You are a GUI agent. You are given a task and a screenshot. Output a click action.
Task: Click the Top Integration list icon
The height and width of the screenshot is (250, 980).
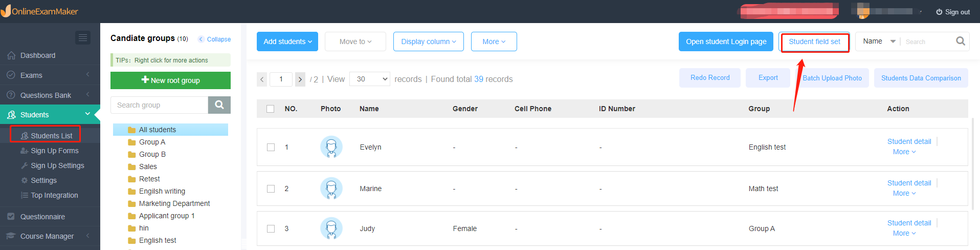click(x=24, y=195)
